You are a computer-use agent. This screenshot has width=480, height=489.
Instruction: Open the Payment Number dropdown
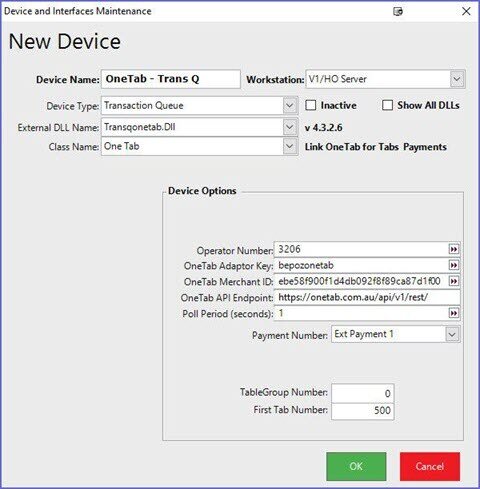(452, 334)
